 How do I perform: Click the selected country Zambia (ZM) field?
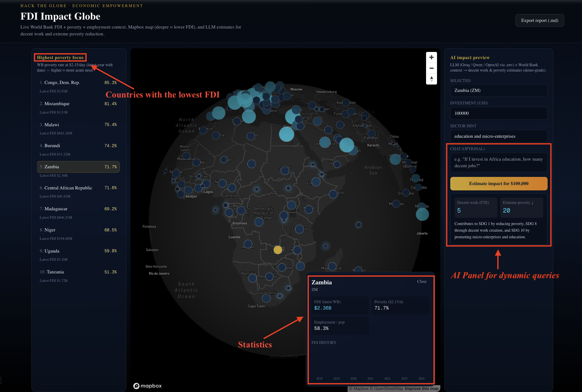[498, 90]
